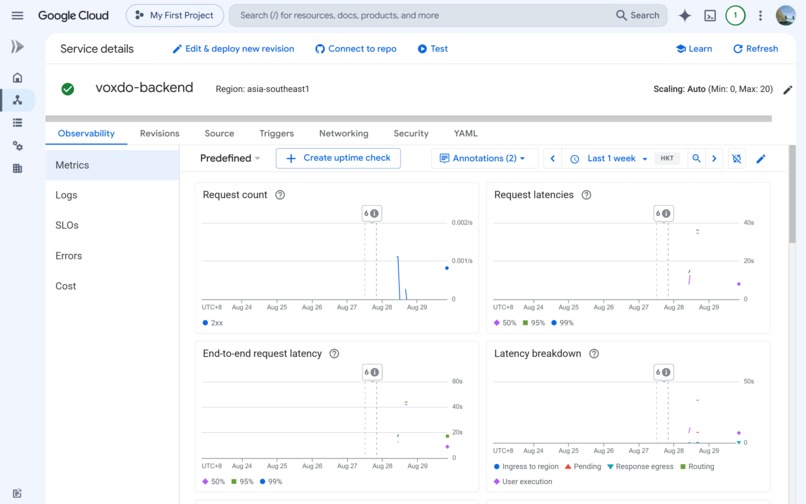Image resolution: width=806 pixels, height=504 pixels.
Task: Go to previous time range arrow
Action: 553,158
